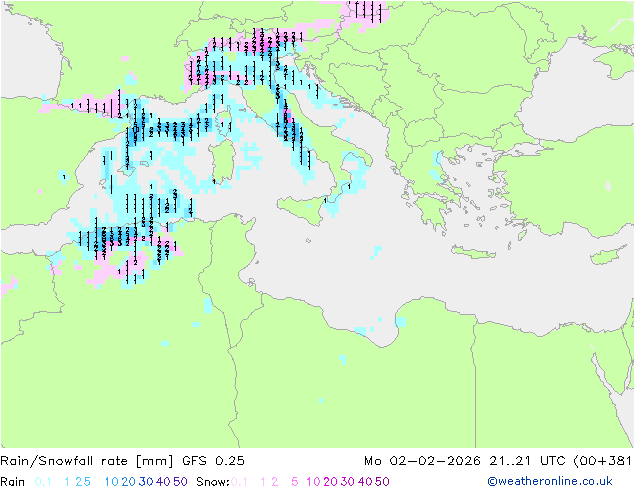Select snow legend value 40

tap(365, 482)
